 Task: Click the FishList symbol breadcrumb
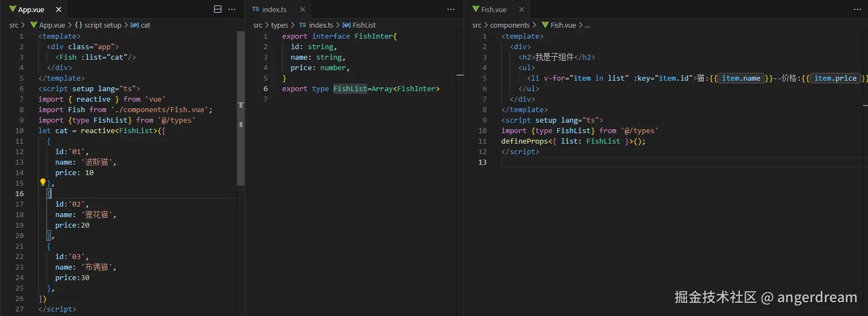363,25
